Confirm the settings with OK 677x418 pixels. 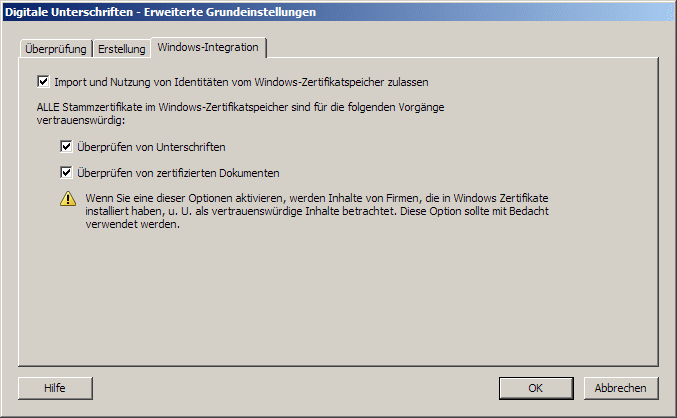pos(536,388)
